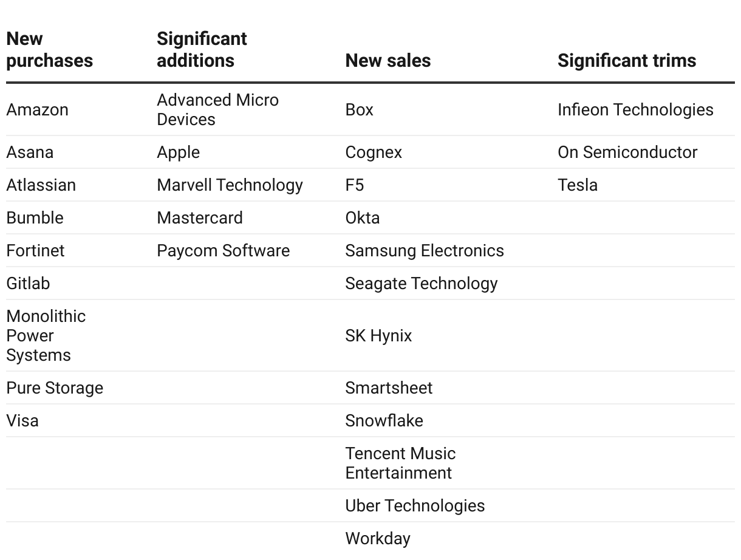This screenshot has width=741, height=560.
Task: Click the Visa cell
Action: click(22, 421)
